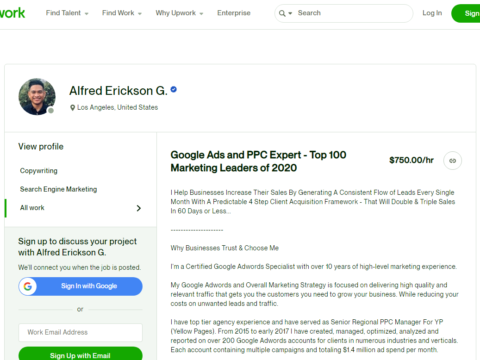Click Why Businesses Trust & Choose Me text
This screenshot has height=360, width=480.
coord(225,248)
